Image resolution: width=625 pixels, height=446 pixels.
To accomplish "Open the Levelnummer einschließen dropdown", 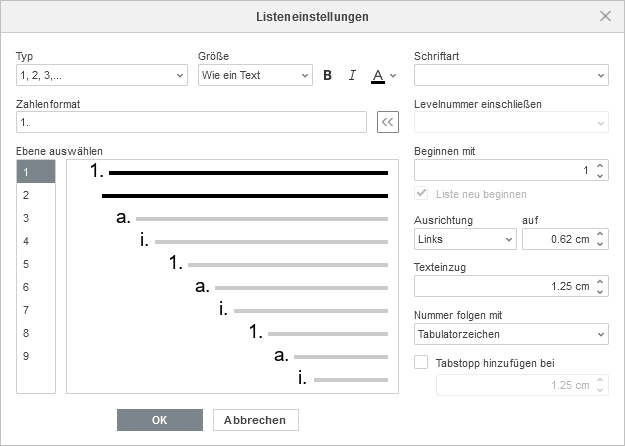I will [x=511, y=122].
